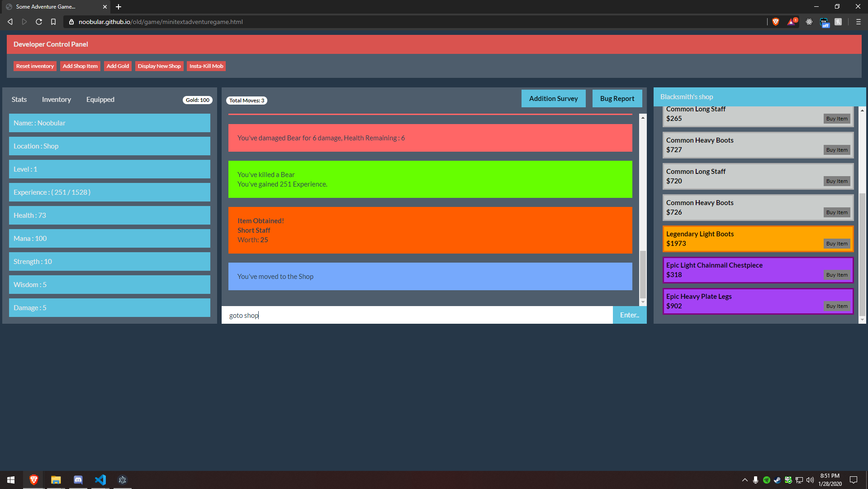The image size is (868, 489).
Task: Bookmark this page using bookmark icon
Action: pyautogui.click(x=53, y=22)
